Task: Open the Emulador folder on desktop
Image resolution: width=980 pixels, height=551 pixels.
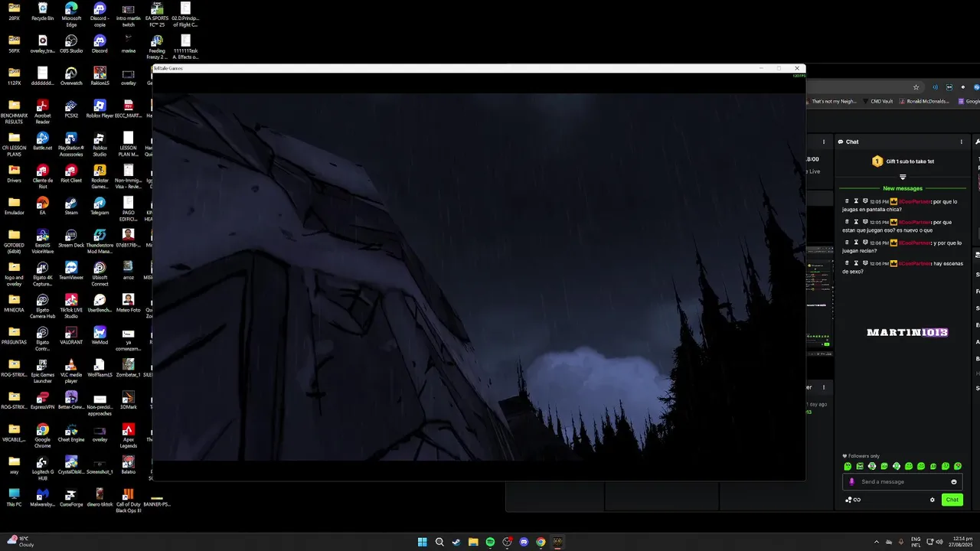Action: tap(14, 205)
